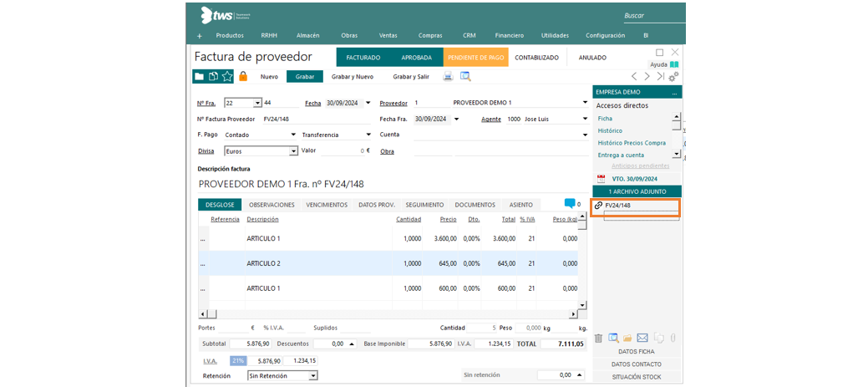
Task: Click the Buscar search field
Action: [653, 16]
